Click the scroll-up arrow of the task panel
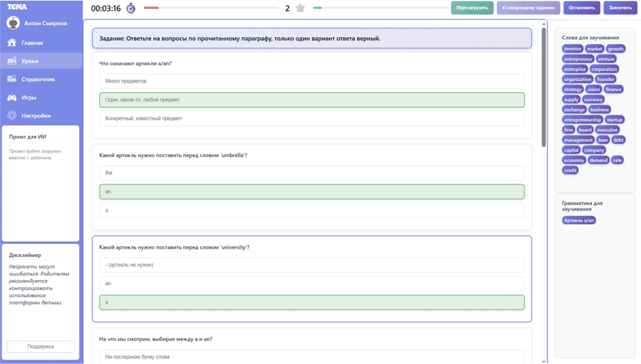 543,24
